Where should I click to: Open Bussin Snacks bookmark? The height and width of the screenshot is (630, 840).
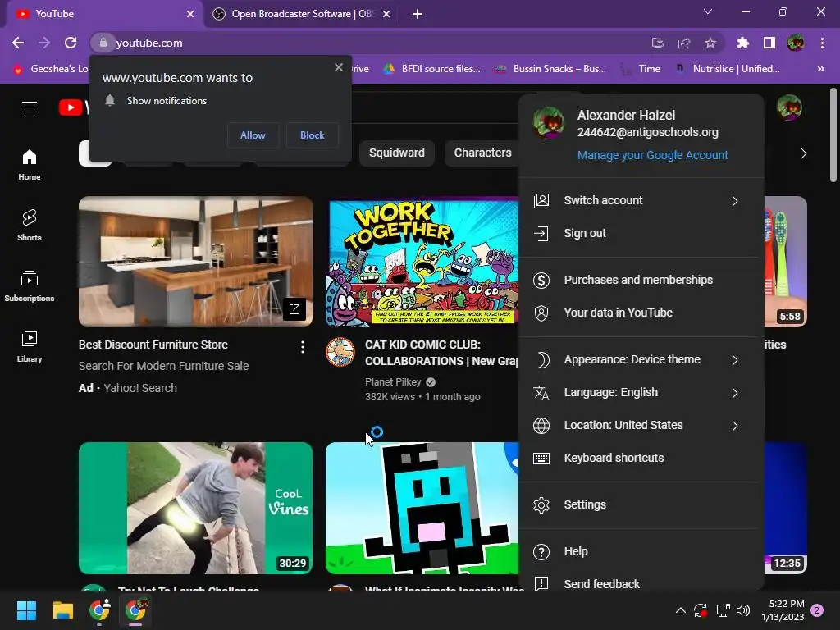point(550,69)
